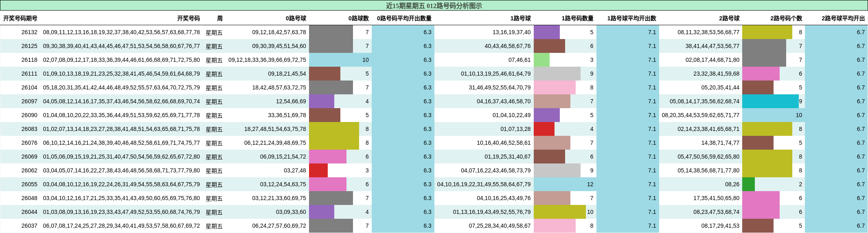
Task: Click issue number 26044
Action: [29, 212]
